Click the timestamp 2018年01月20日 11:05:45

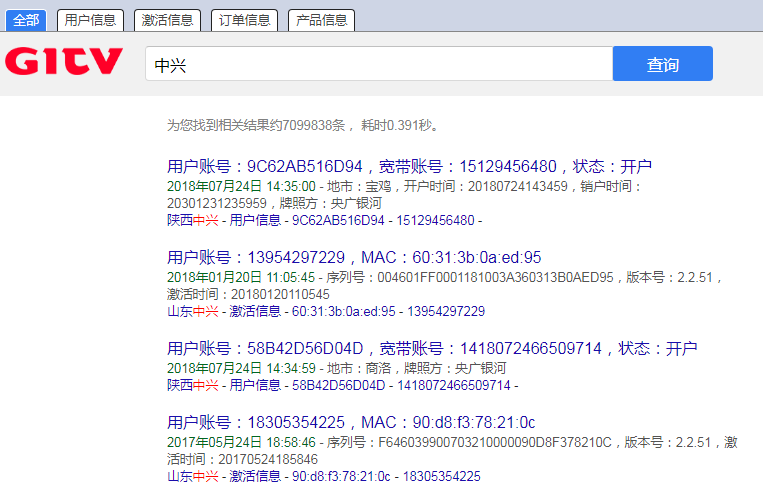coord(241,277)
